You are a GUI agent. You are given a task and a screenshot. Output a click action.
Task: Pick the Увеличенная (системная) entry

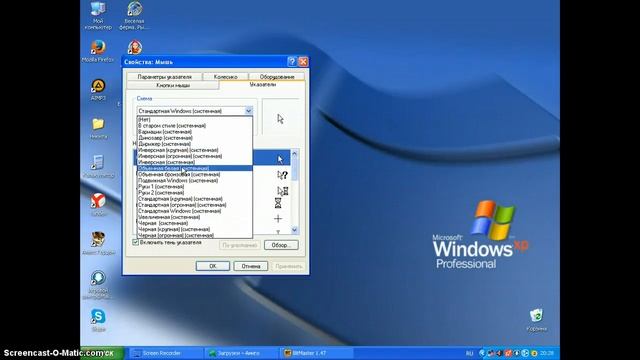(195, 217)
